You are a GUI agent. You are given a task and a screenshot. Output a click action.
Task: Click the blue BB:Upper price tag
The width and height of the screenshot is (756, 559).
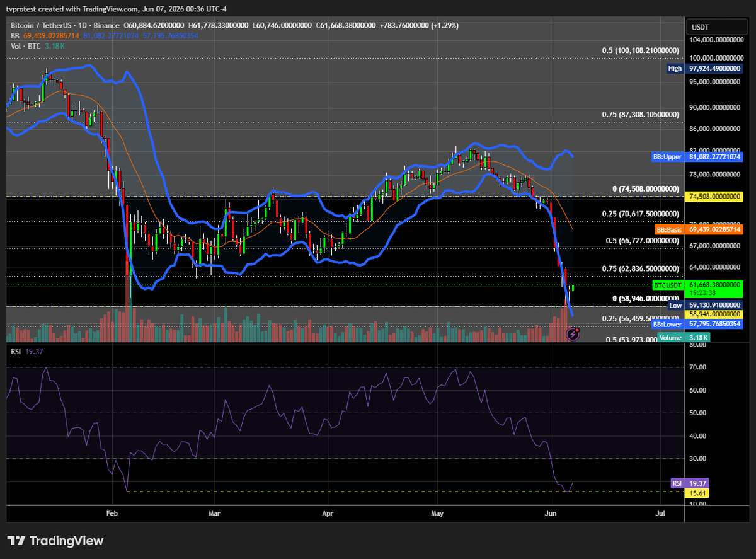[697, 156]
